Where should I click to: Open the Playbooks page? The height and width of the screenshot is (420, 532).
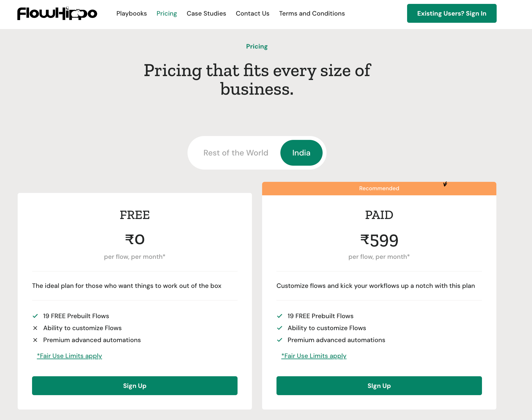click(132, 13)
